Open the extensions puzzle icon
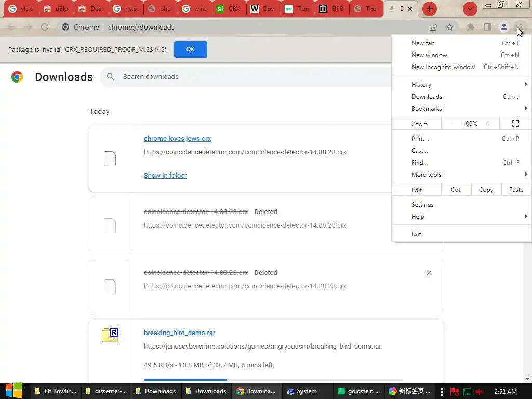 click(470, 27)
